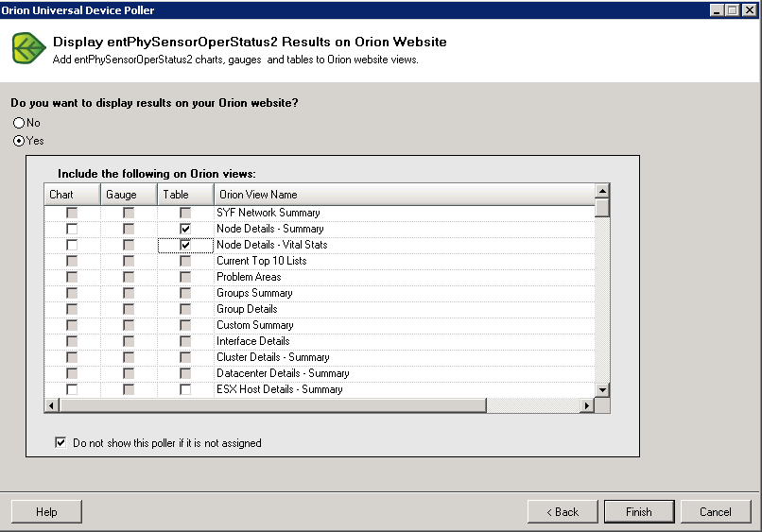Select the Yes radio button
Screen dimensions: 762x532
19,141
